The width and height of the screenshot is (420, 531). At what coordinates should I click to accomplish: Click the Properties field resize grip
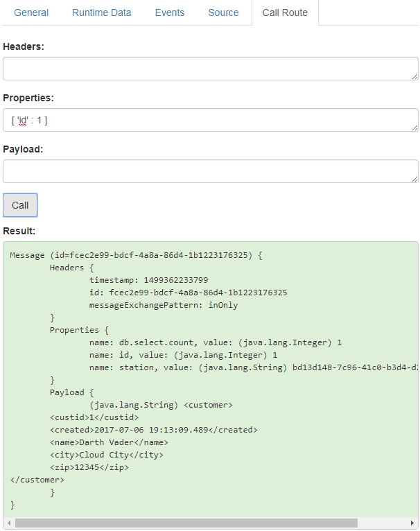click(414, 128)
